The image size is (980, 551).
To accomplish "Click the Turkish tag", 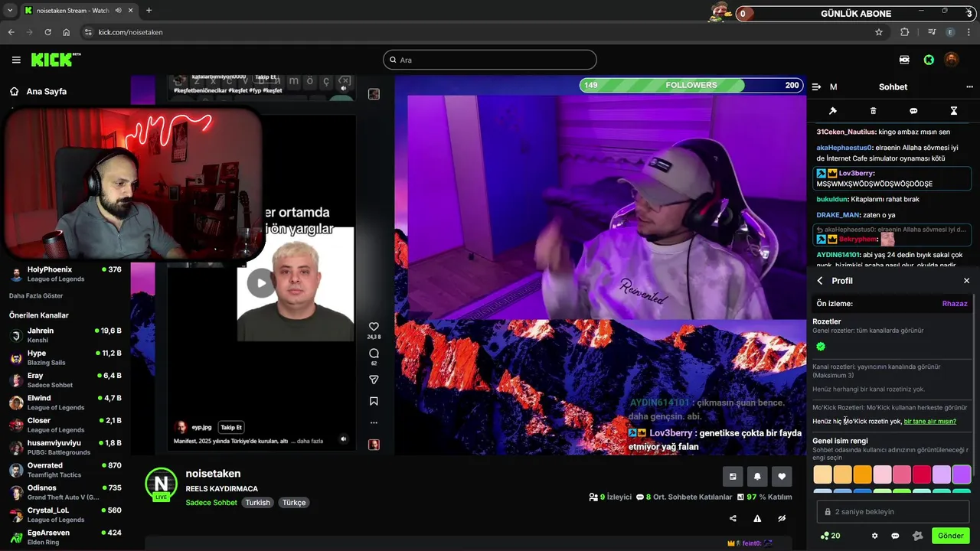I will (257, 503).
